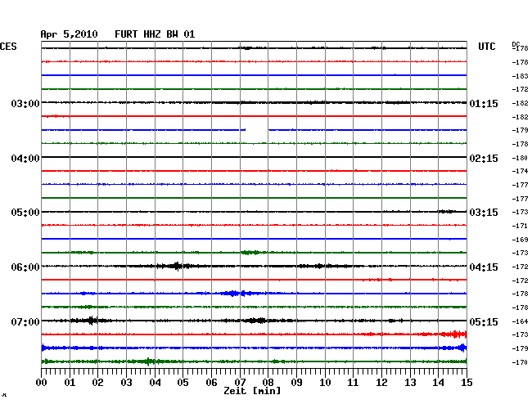Click the 06:00 local time label
This screenshot has height=404, width=532.
click(25, 267)
